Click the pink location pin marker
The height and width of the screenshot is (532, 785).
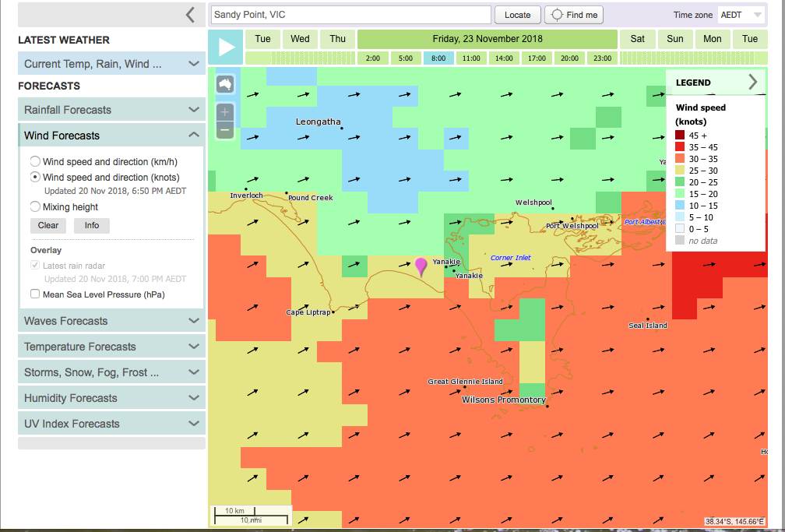pos(421,266)
